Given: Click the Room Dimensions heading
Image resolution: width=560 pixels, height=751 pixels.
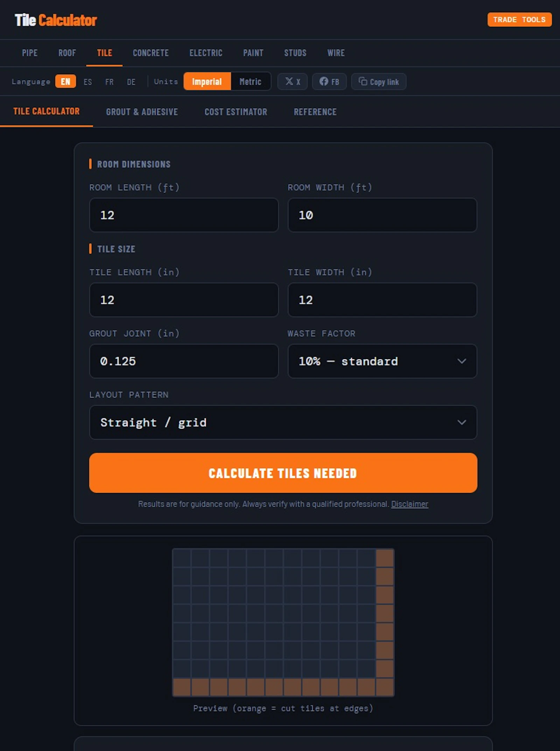Looking at the screenshot, I should coord(134,164).
